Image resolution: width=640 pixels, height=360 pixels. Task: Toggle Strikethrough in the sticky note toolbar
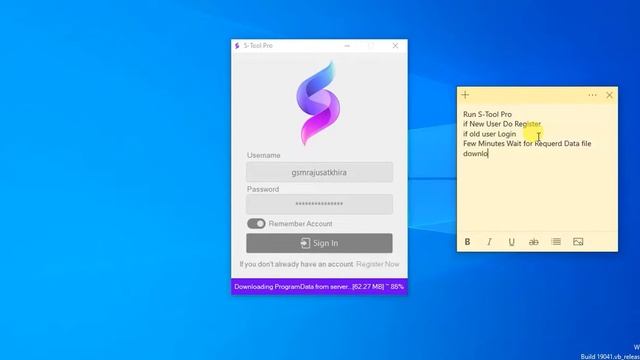533,242
